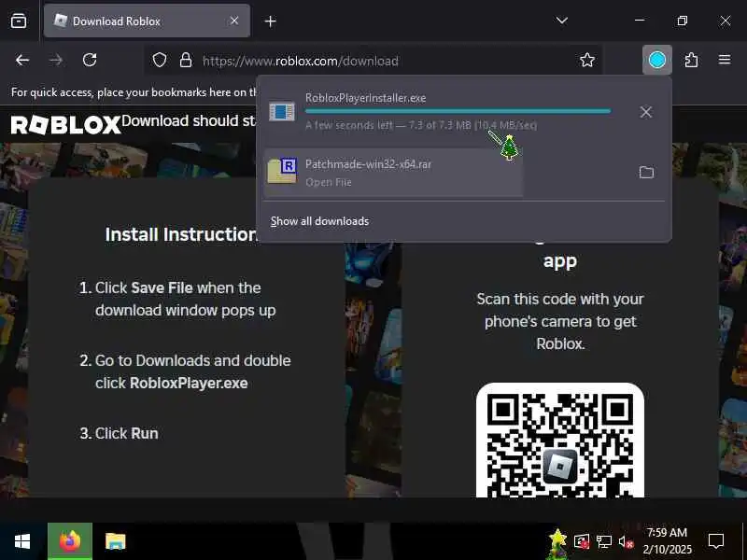Viewport: 747px width, 560px height.
Task: Open Firefox View tab manager icon
Action: pos(19,21)
